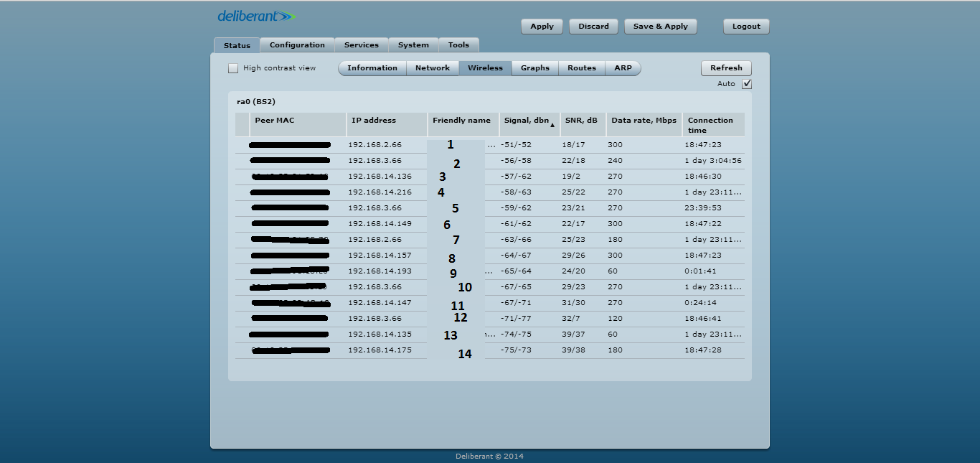Open the Graphs sub-tab
Viewport: 980px width, 463px height.
[x=535, y=68]
